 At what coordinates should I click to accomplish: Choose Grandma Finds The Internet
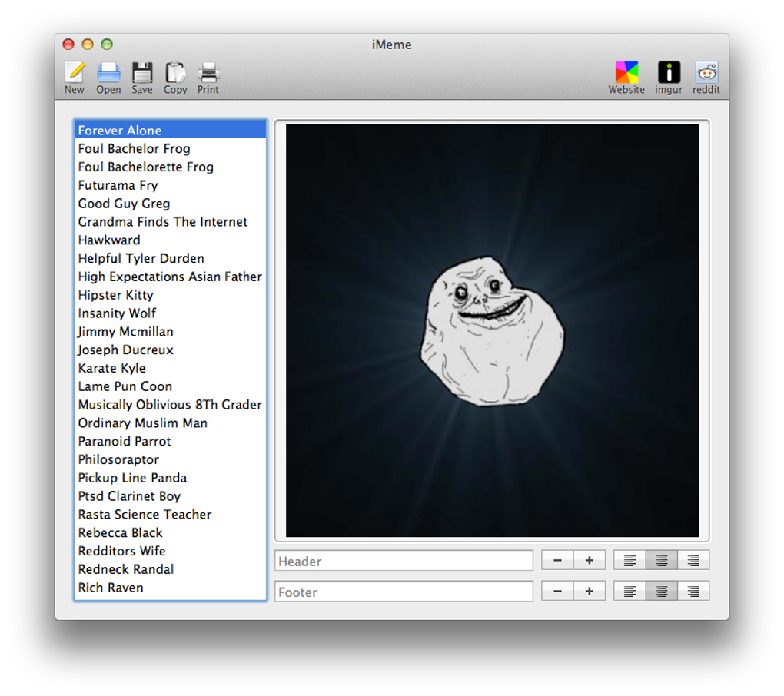[171, 222]
